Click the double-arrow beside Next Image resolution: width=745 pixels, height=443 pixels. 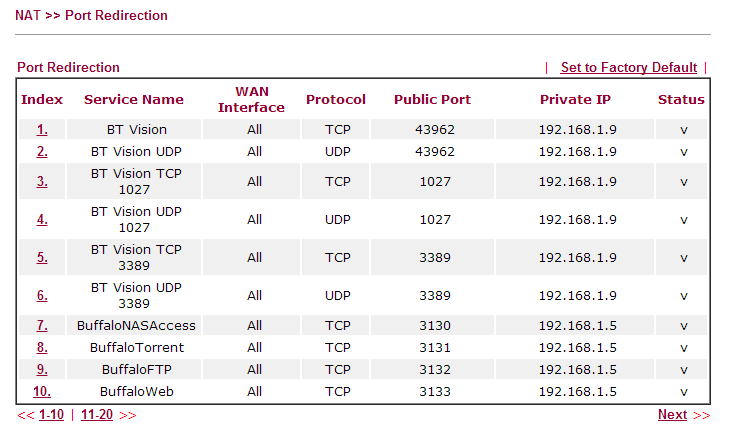coord(701,415)
